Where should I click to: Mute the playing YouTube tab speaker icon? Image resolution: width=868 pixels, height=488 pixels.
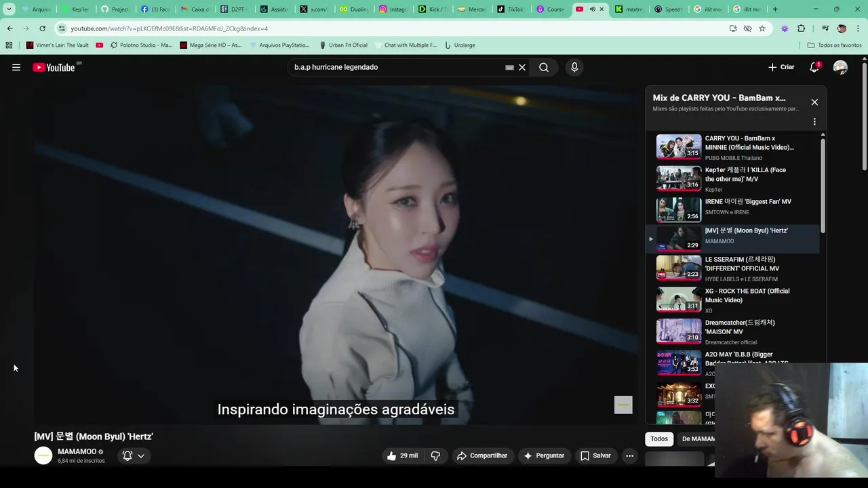[x=592, y=9]
